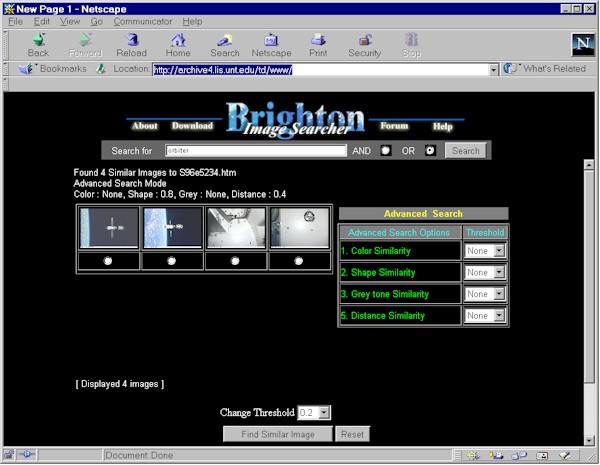Image resolution: width=600 pixels, height=465 pixels.
Task: Open the Change Threshold dropdown
Action: (322, 412)
